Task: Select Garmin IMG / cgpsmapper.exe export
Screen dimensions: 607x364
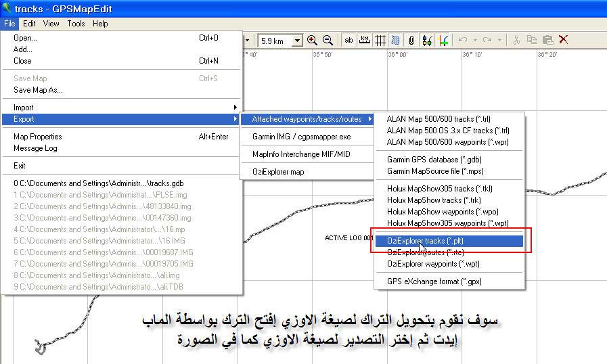Action: pyautogui.click(x=307, y=137)
